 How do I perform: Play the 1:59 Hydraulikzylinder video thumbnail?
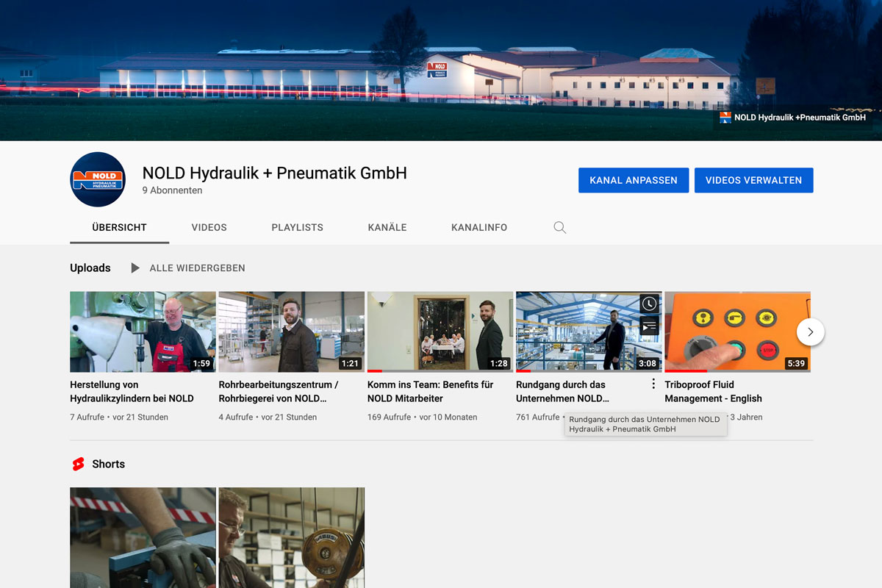coord(143,331)
